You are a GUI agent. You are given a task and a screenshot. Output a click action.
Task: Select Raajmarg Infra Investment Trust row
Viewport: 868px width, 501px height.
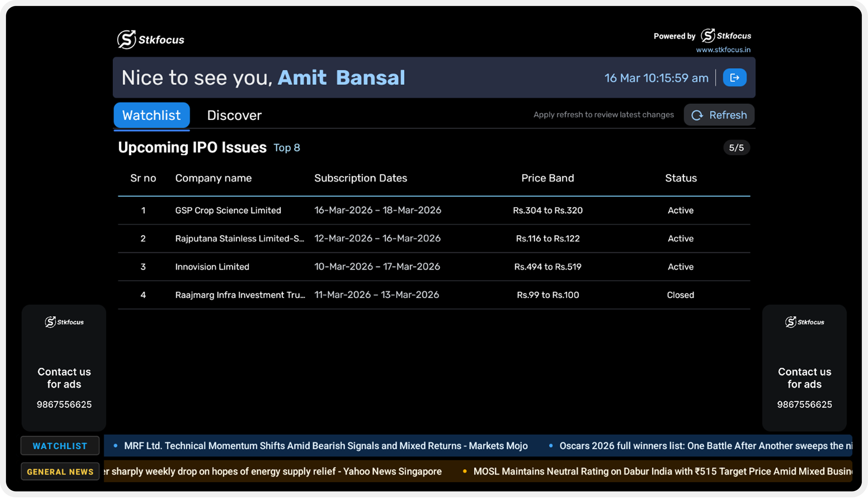[240, 295]
